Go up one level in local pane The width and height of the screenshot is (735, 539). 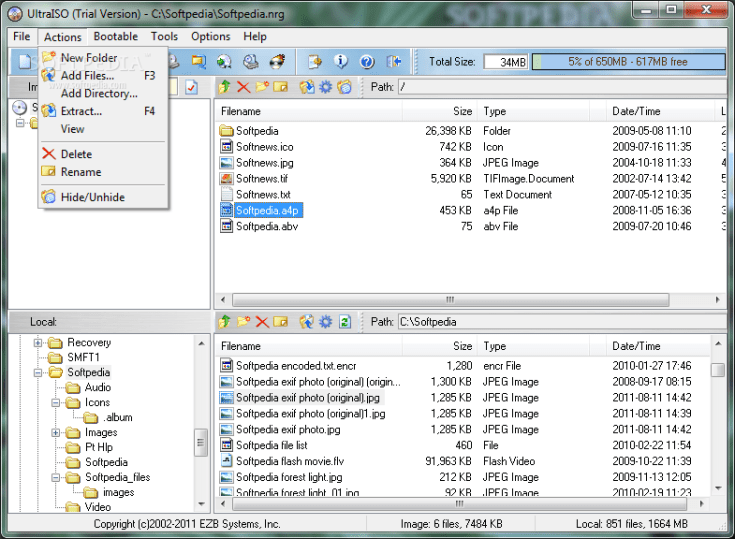tap(225, 322)
